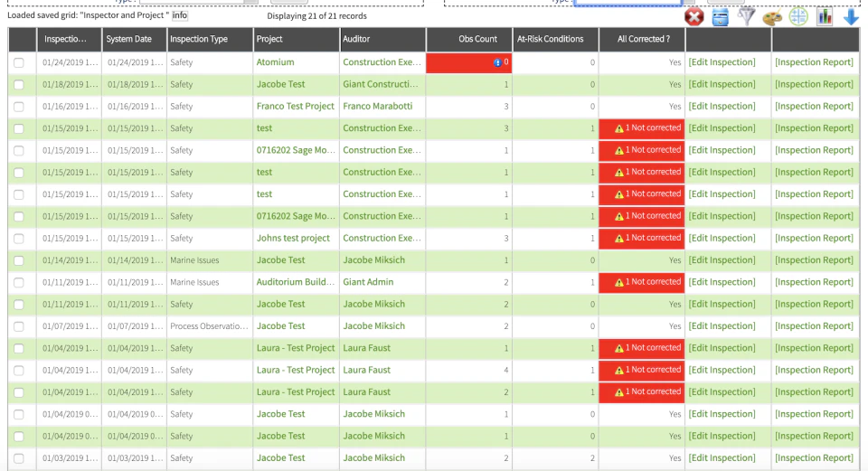
Task: Tick the checkbox for the Atomium inspection
Action: [x=19, y=62]
